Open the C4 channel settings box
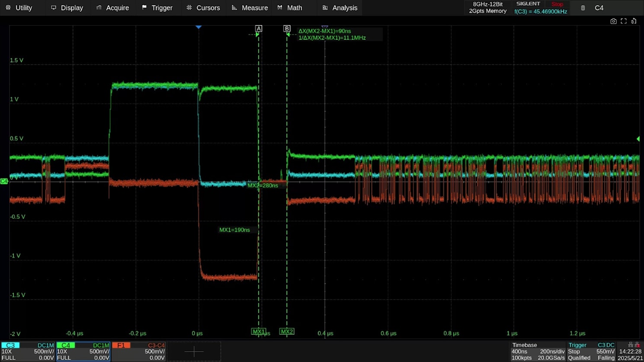Viewport: 644px width, 362px height. [x=83, y=351]
